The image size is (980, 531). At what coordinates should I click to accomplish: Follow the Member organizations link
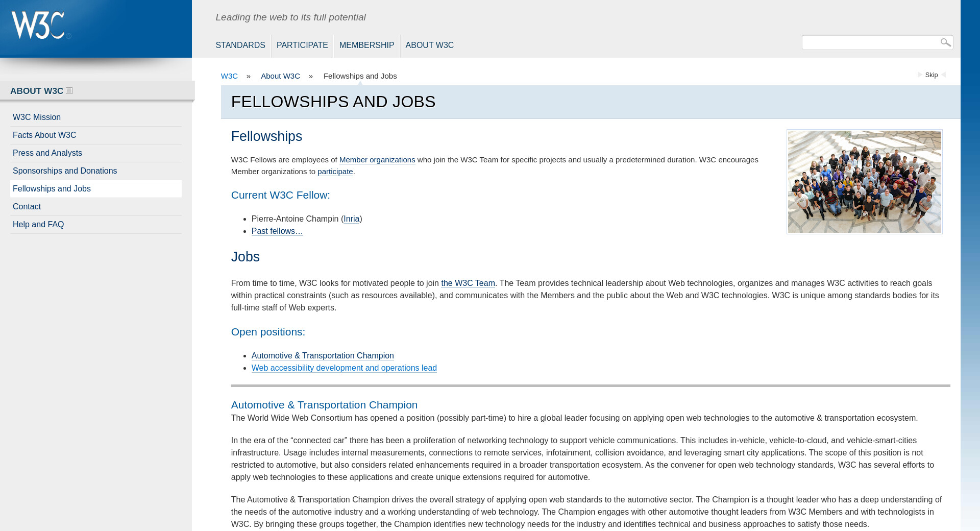pyautogui.click(x=377, y=160)
